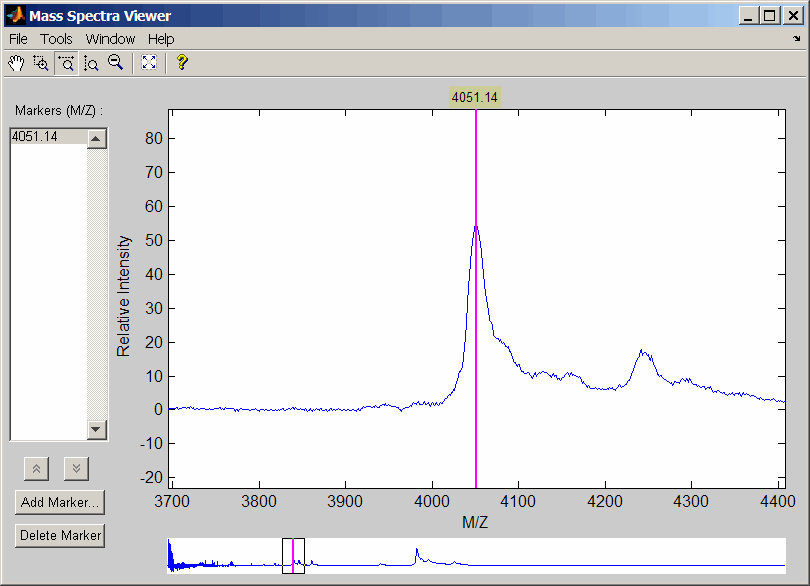Select the XY zoom in tool
The width and height of the screenshot is (810, 586).
41,64
